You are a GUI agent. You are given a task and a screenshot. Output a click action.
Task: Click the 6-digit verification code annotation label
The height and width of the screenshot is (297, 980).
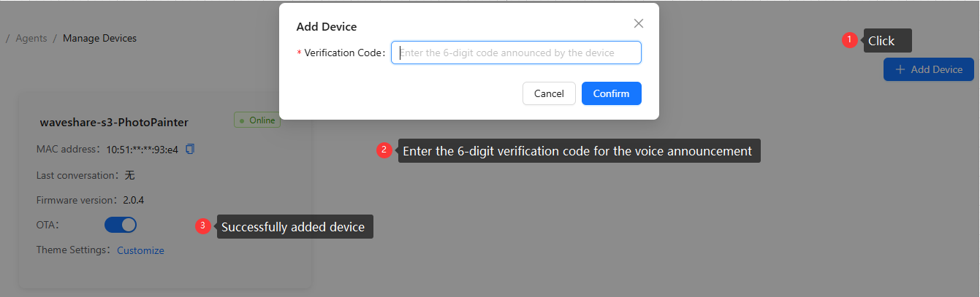[577, 151]
